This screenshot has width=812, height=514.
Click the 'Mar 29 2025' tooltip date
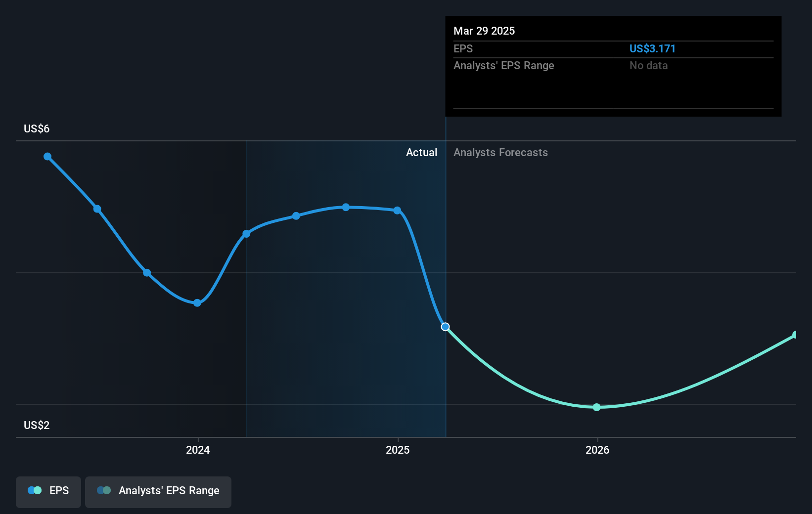pyautogui.click(x=484, y=31)
